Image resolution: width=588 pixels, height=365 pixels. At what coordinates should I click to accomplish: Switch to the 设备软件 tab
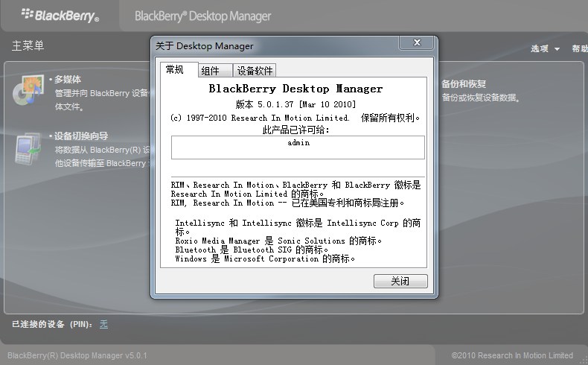pos(255,71)
